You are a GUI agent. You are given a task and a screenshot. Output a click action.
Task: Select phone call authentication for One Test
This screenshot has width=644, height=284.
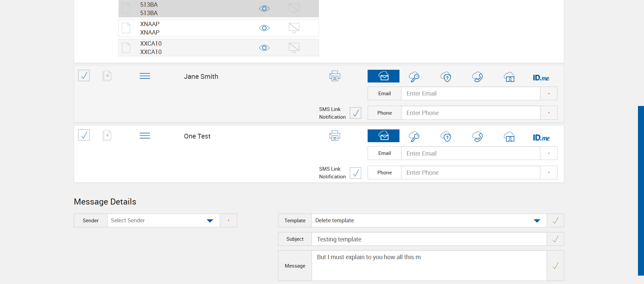coord(477,136)
